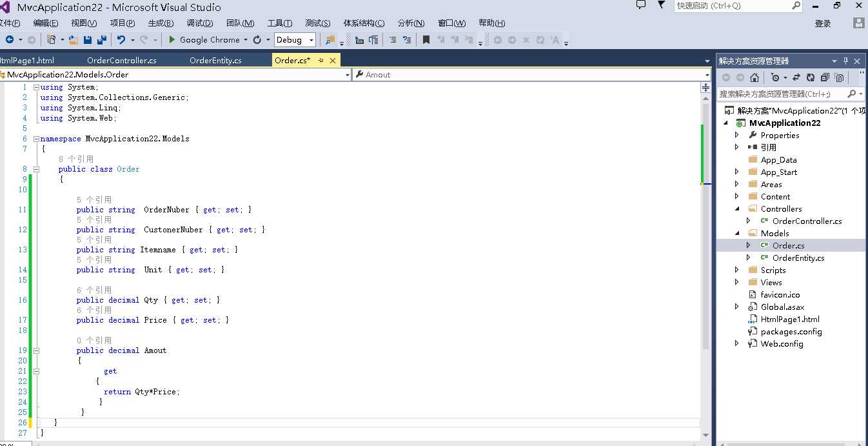Click the split-window handle above editor scrollbar
This screenshot has width=868, height=446.
point(705,86)
